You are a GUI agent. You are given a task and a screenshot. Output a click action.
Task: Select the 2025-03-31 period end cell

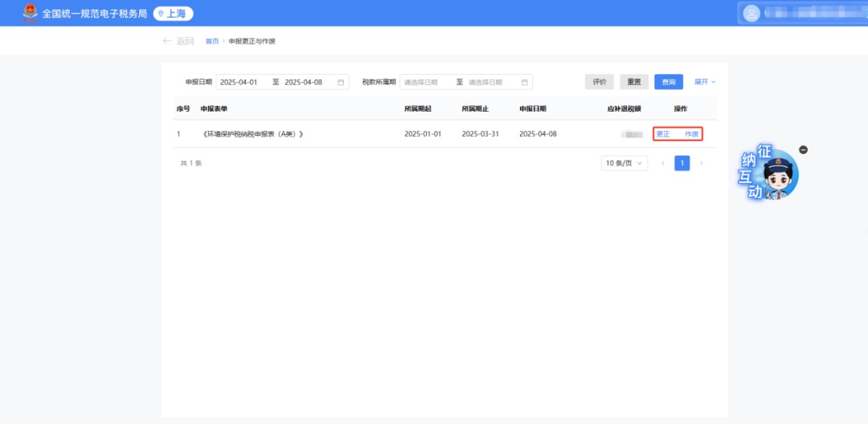pyautogui.click(x=481, y=134)
